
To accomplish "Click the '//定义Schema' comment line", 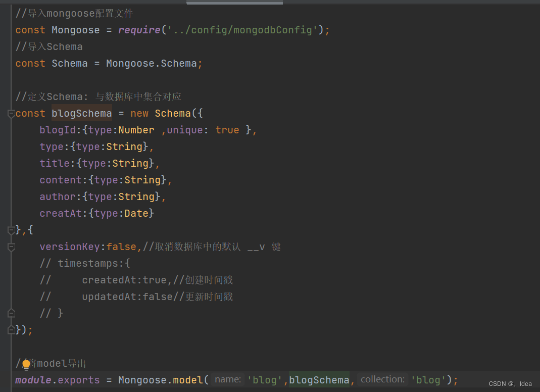I will [x=99, y=97].
